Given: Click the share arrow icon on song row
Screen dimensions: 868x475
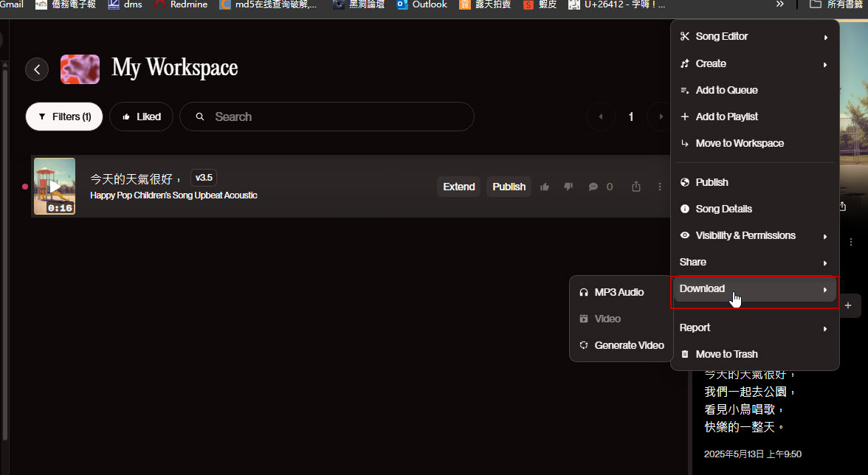Looking at the screenshot, I should click(x=636, y=187).
